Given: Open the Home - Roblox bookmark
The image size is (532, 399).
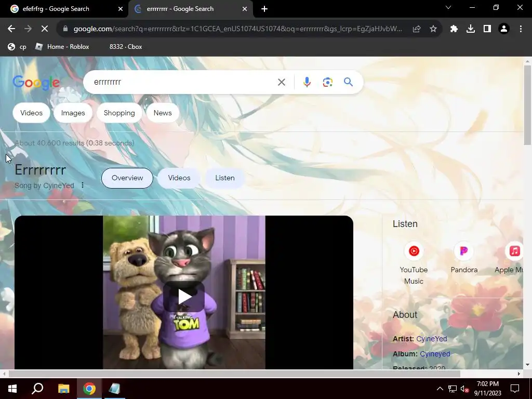Looking at the screenshot, I should [62, 47].
